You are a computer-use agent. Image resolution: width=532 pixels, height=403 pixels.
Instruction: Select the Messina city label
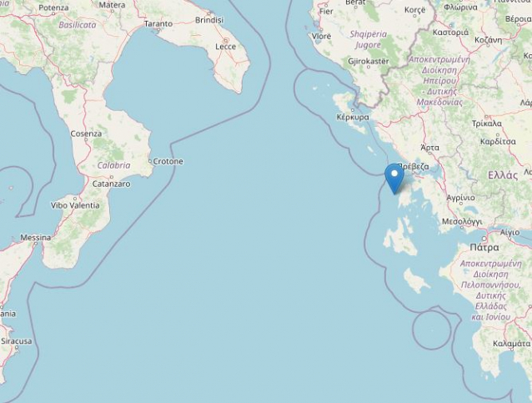click(36, 238)
